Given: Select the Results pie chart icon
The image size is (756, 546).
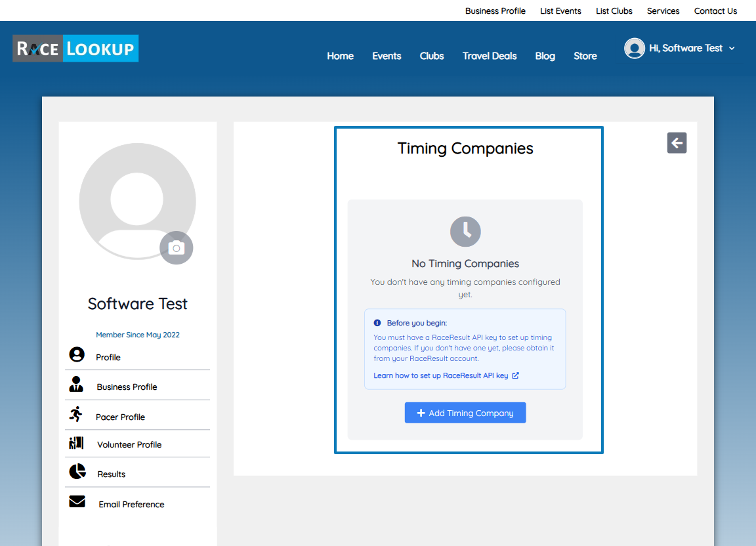Looking at the screenshot, I should click(77, 471).
